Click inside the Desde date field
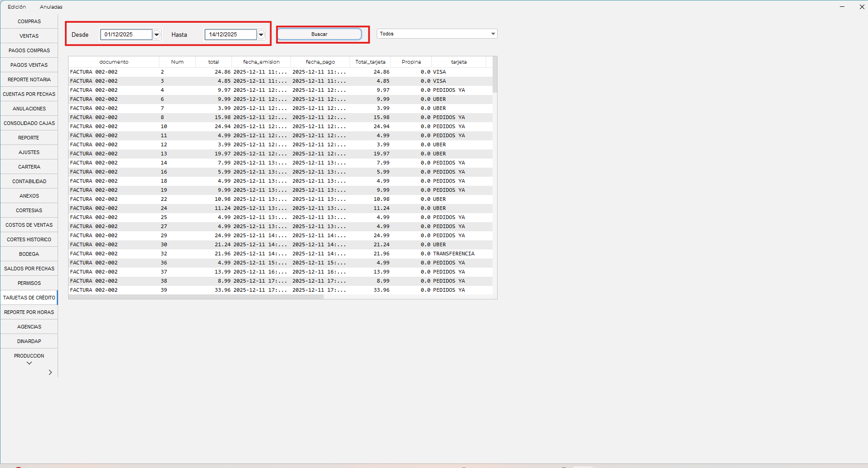 126,35
